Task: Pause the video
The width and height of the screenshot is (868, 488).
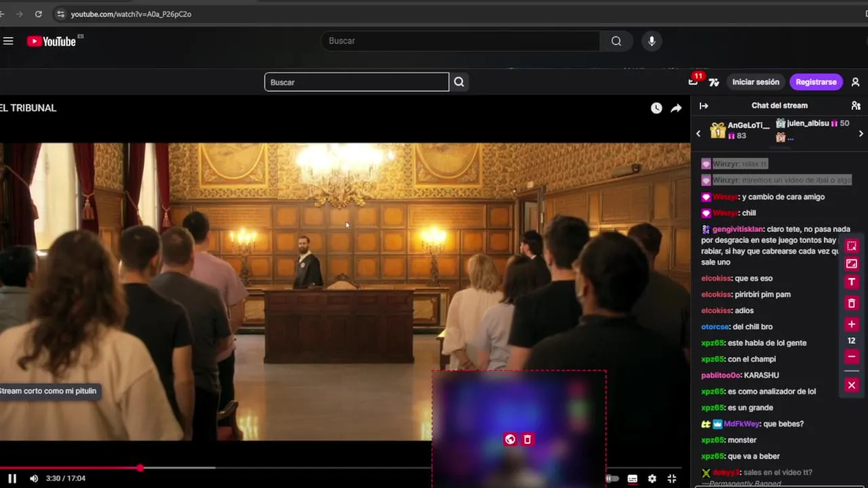Action: pyautogui.click(x=12, y=479)
